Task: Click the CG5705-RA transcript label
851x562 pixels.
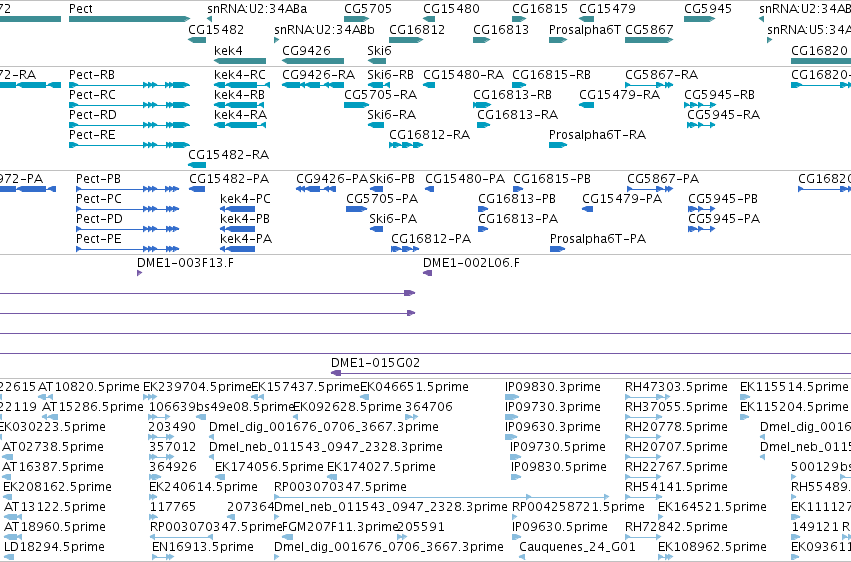Action: [380, 95]
